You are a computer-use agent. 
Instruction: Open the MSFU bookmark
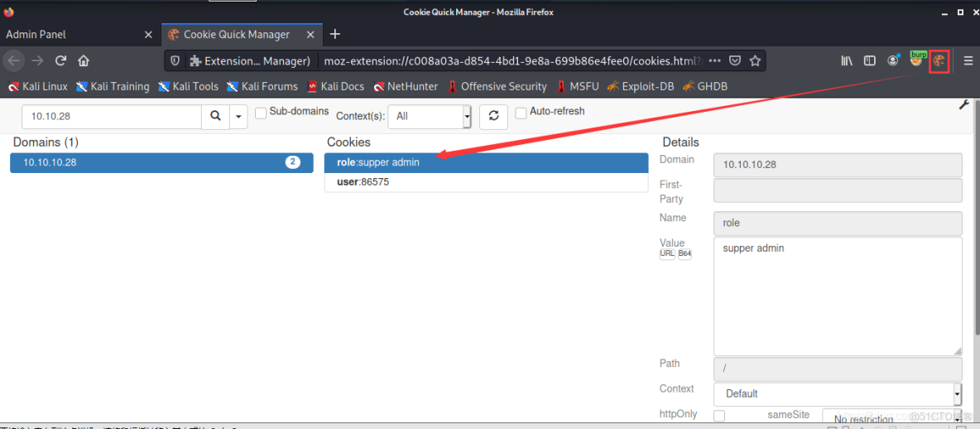click(577, 86)
